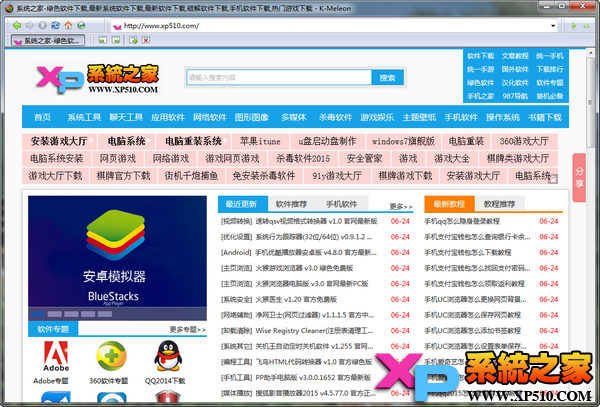Open 首页 in the blue navigation bar
600x407 pixels.
(42, 117)
